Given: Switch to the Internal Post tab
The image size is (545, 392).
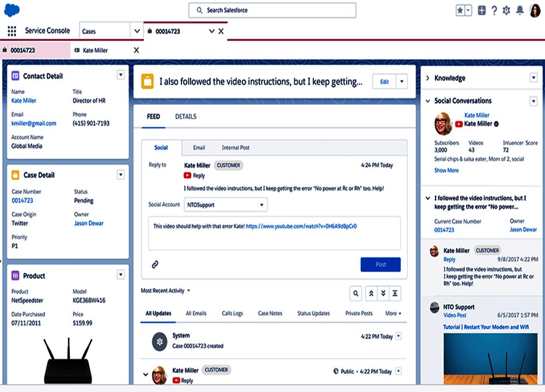Looking at the screenshot, I should point(235,148).
